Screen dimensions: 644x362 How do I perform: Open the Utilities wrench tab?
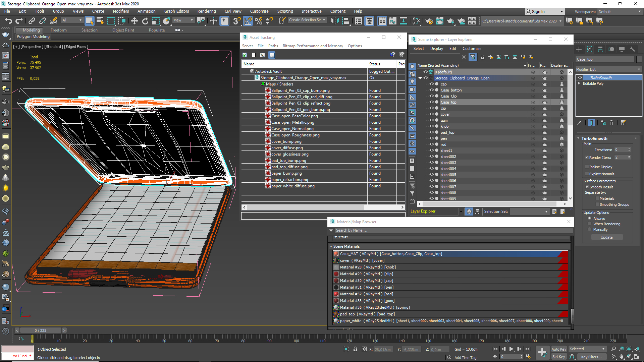coord(633,49)
